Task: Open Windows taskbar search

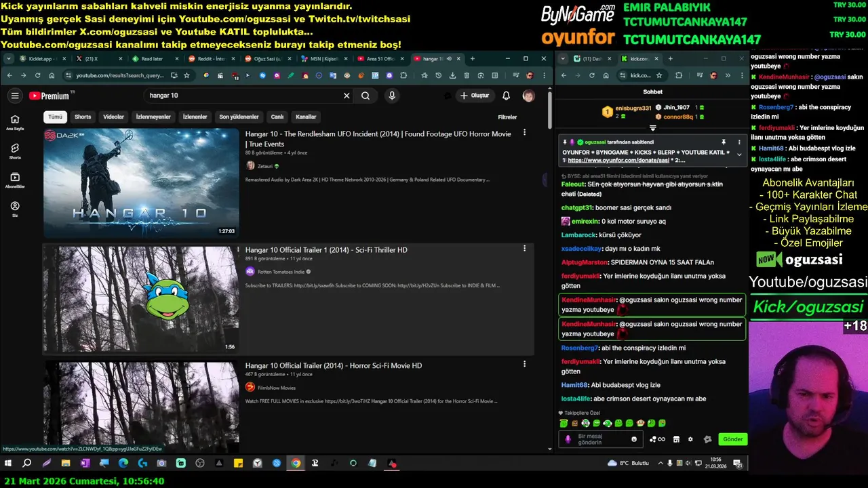Action: pos(27,464)
